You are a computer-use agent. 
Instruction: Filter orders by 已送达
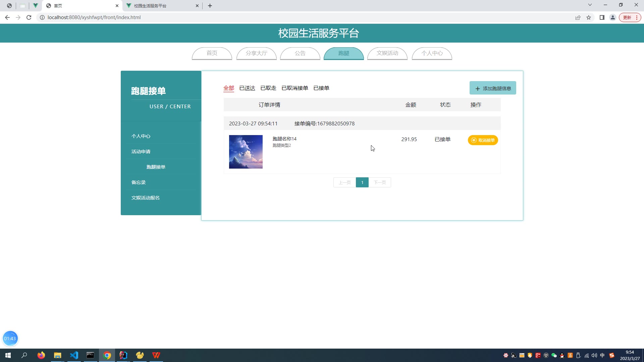[247, 88]
